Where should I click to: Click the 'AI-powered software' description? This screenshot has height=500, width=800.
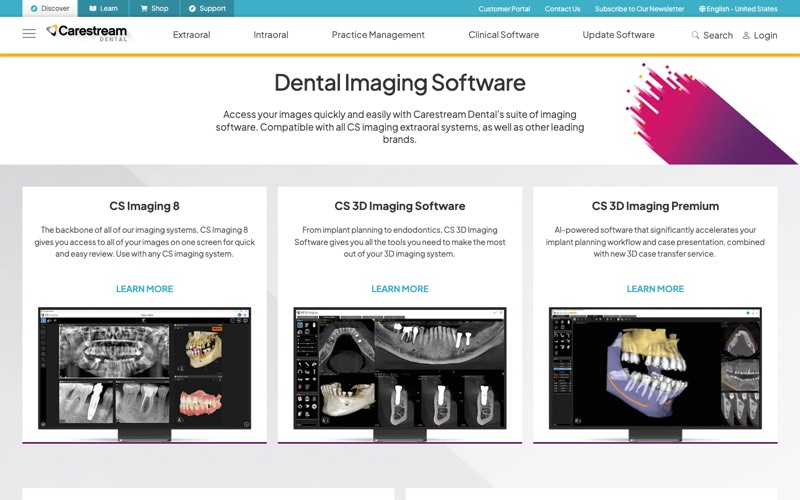[655, 242]
